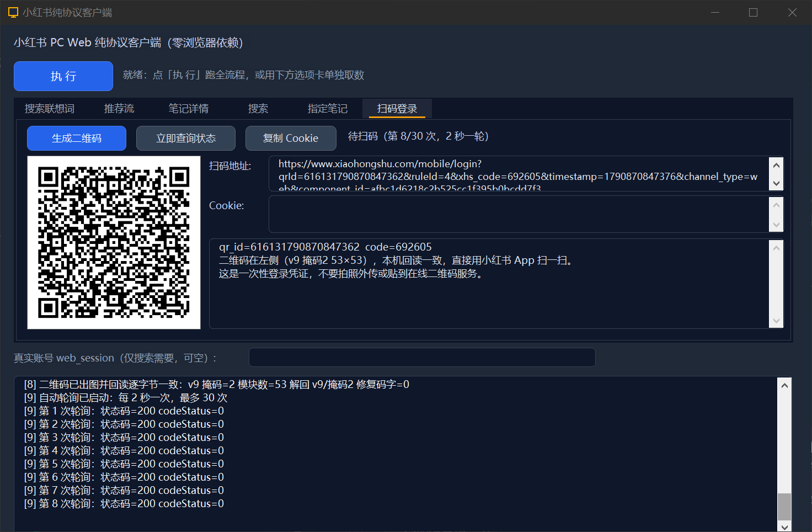Screen dimensions: 812x532
Task: Open the 指定笔记 tab
Action: tap(328, 109)
